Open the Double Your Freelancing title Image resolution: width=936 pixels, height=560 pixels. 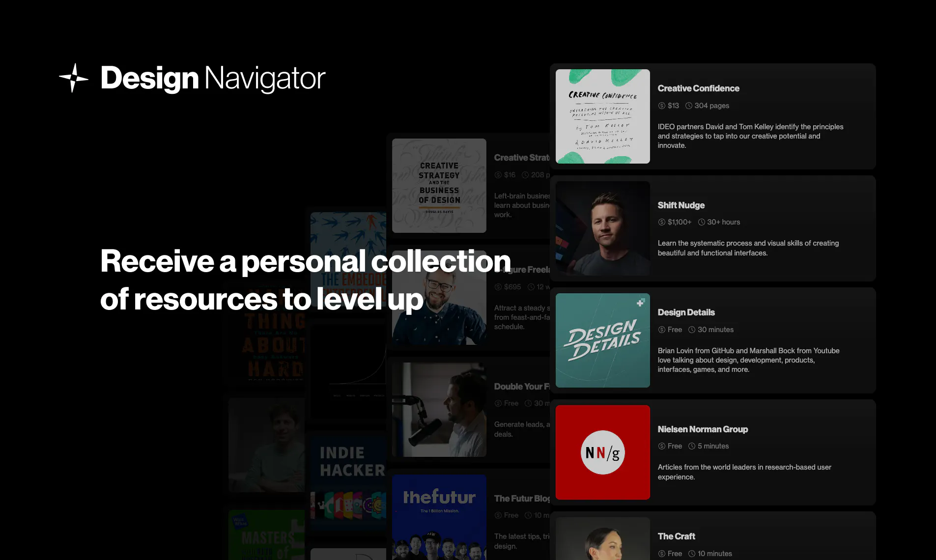tap(521, 387)
